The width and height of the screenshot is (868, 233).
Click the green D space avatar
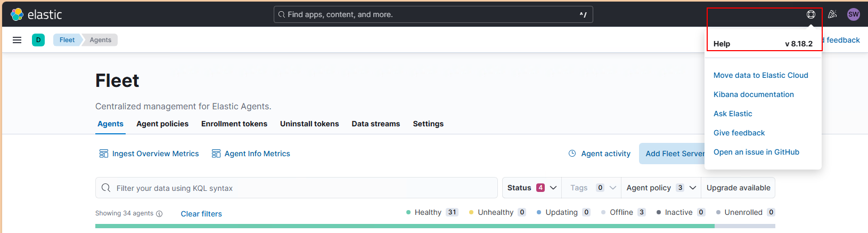tap(38, 40)
